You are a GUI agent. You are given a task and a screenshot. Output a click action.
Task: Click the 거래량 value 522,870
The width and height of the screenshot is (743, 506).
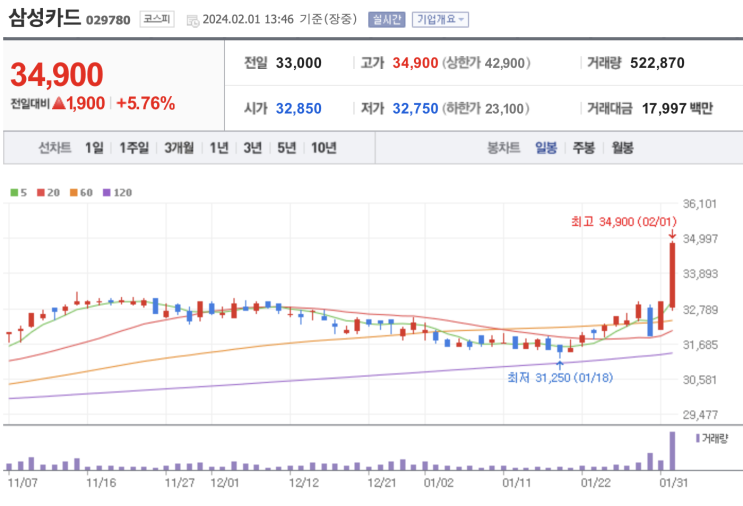click(x=657, y=63)
